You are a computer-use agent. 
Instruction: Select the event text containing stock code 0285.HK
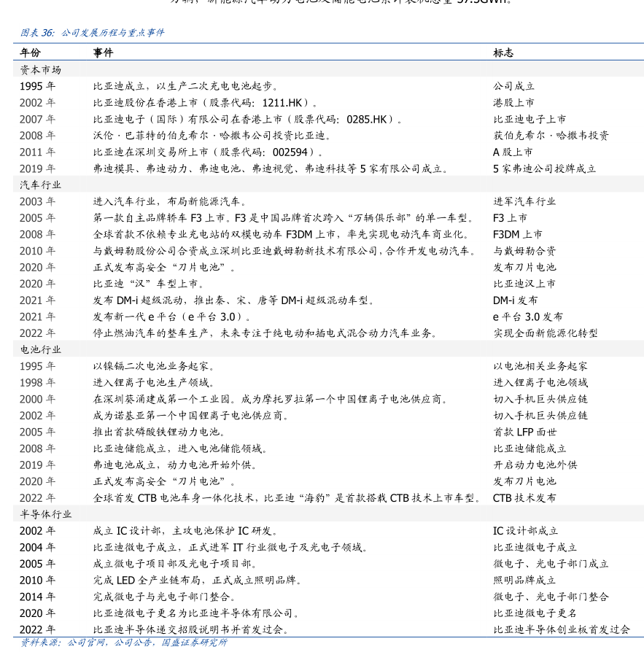pos(247,119)
